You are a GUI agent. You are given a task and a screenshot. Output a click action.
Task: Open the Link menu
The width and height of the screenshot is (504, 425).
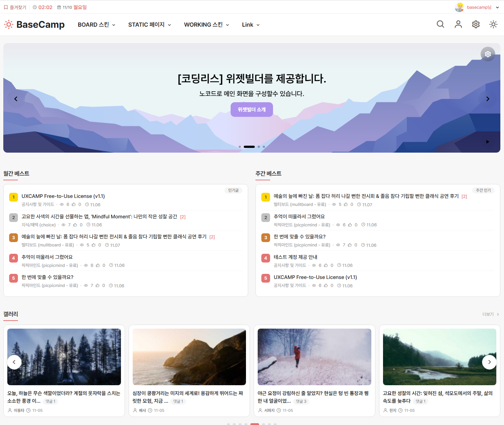click(251, 25)
